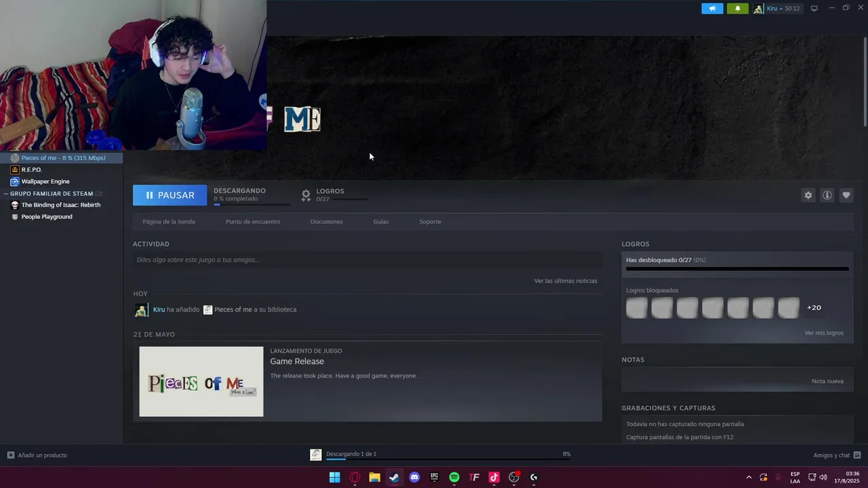Select R.E.P.O. in library list
868x488 pixels.
tap(31, 169)
